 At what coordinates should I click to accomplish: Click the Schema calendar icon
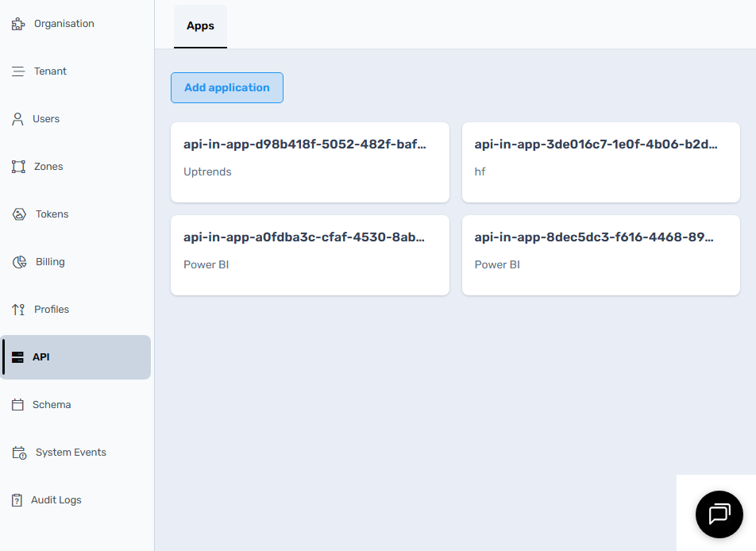pyautogui.click(x=17, y=405)
